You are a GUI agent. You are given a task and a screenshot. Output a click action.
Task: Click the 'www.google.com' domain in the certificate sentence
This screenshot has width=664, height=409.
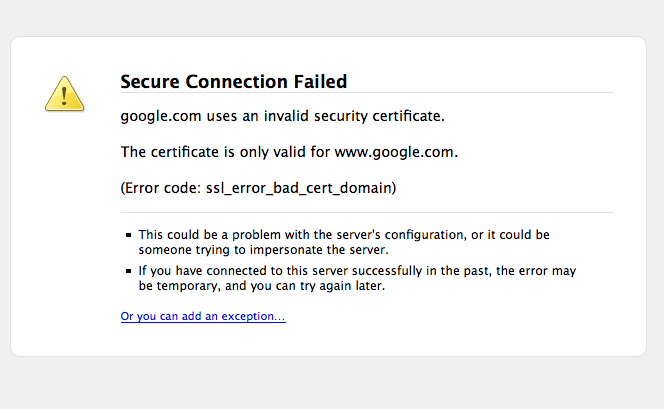[394, 152]
